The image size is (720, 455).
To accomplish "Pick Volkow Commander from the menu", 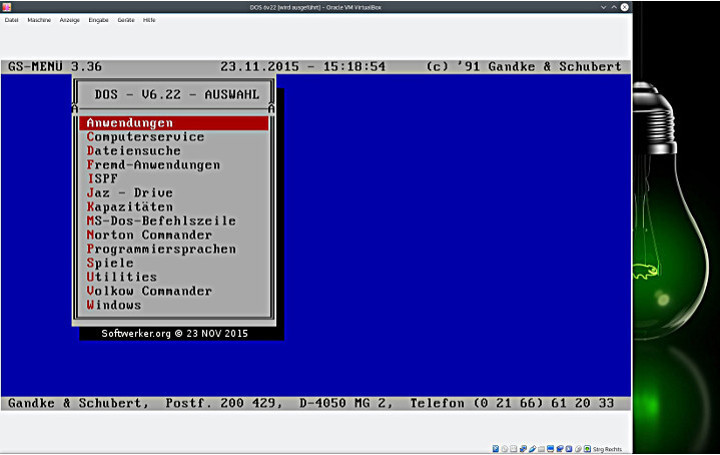I will point(149,291).
